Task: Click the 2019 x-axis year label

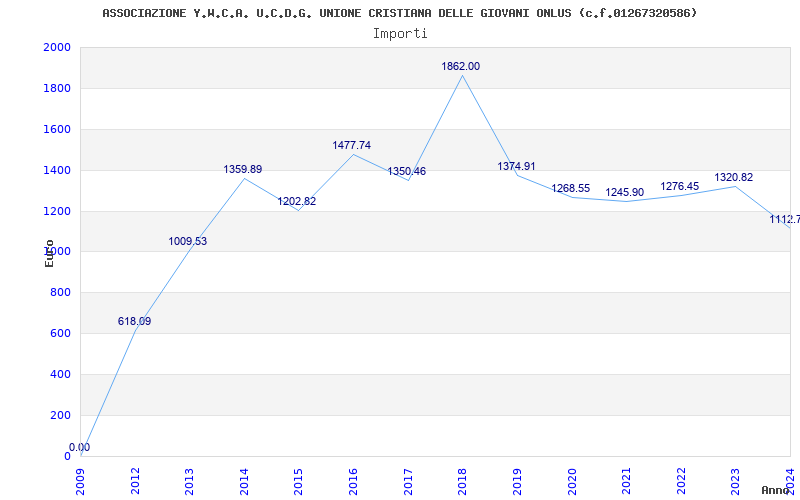Action: 517,481
